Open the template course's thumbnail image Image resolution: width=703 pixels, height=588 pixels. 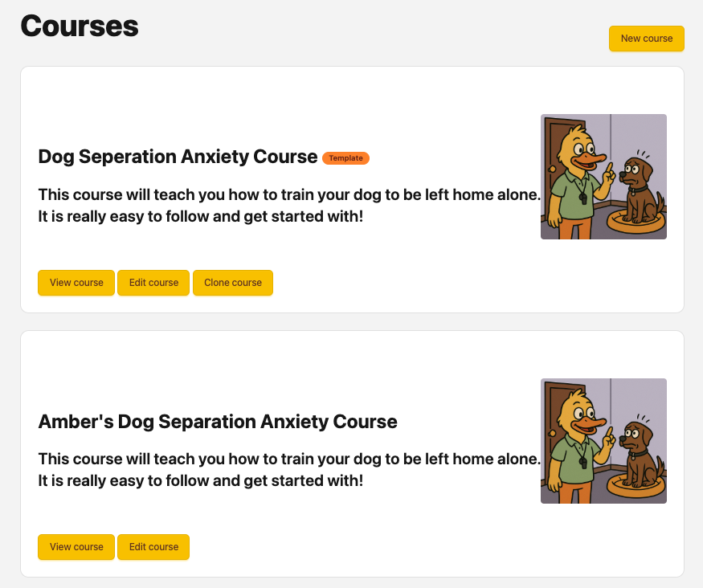[x=603, y=177]
